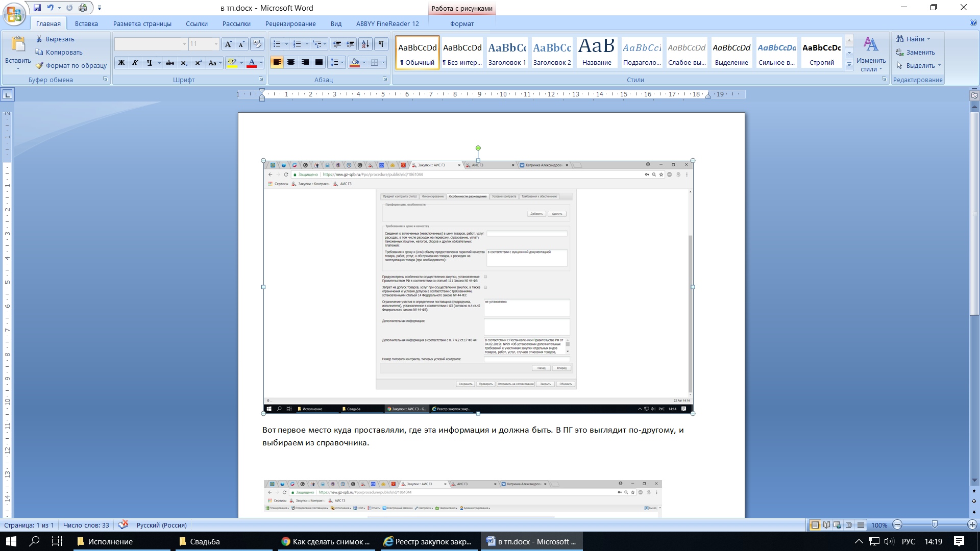Switch to Full Screen Reading view
The image size is (980, 551).
pos(826,525)
